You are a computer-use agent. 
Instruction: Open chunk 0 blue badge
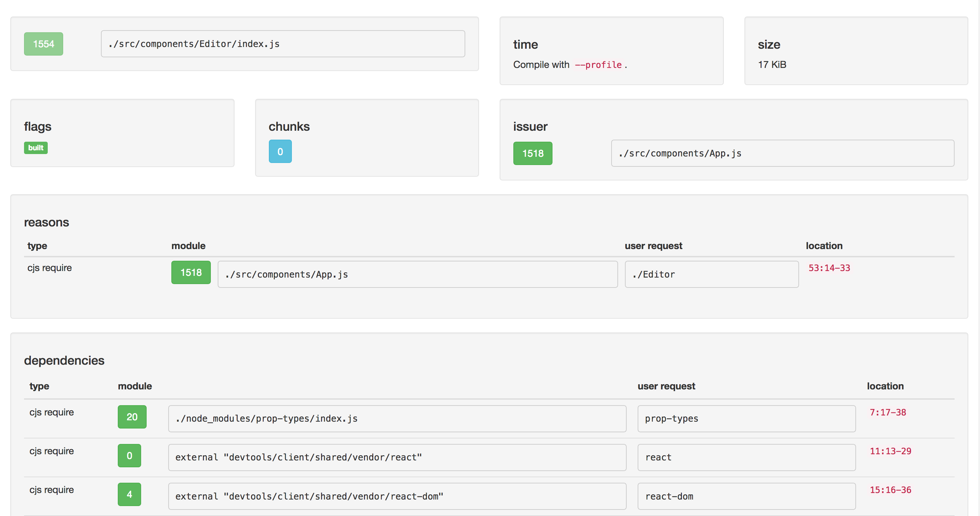point(280,151)
